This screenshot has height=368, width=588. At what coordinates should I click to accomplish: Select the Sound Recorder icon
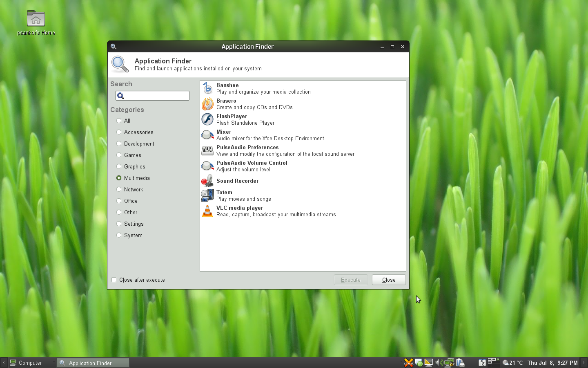[x=207, y=181]
